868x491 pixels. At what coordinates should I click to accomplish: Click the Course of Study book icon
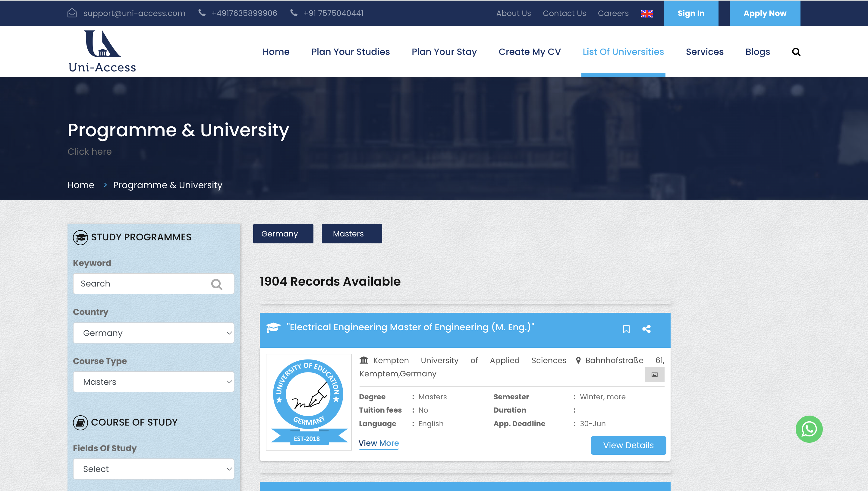pos(80,423)
